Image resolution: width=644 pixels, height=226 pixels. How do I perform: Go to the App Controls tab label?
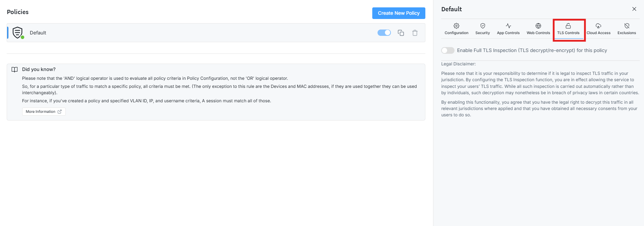508,33
